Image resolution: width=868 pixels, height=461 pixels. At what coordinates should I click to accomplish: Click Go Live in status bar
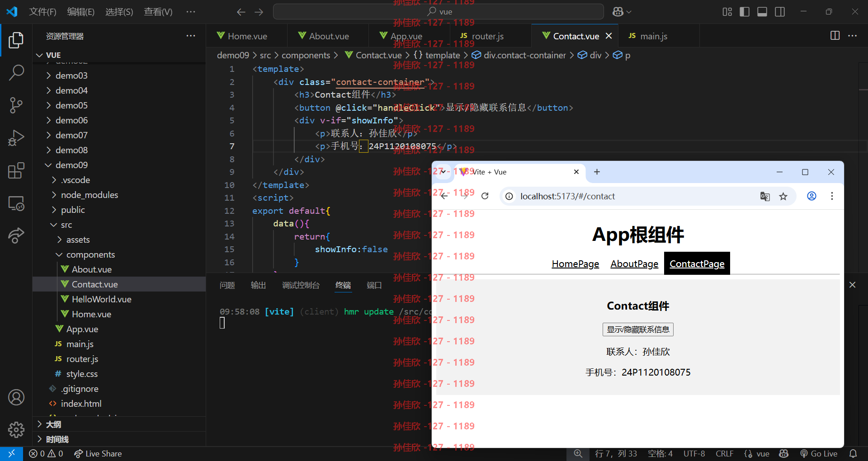[x=819, y=453]
